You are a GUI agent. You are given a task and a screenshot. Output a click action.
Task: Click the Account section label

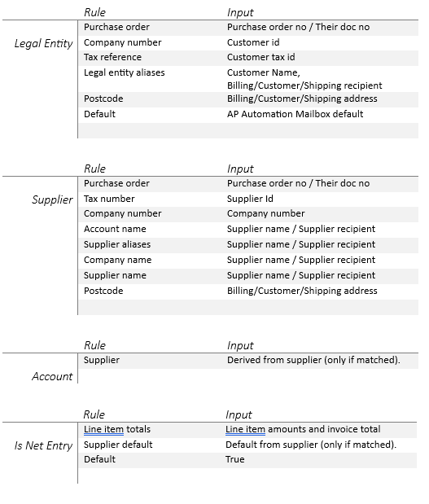click(x=52, y=376)
